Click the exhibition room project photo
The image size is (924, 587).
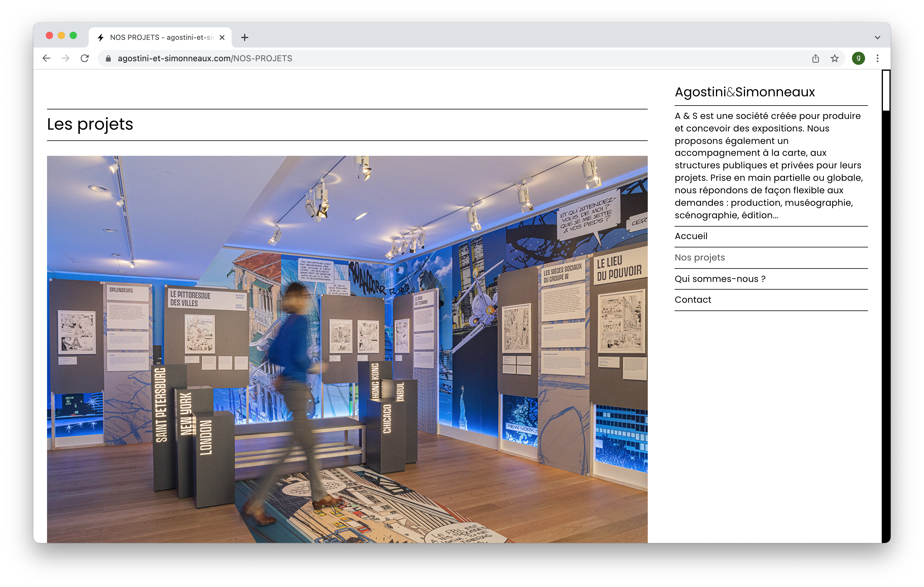point(347,349)
